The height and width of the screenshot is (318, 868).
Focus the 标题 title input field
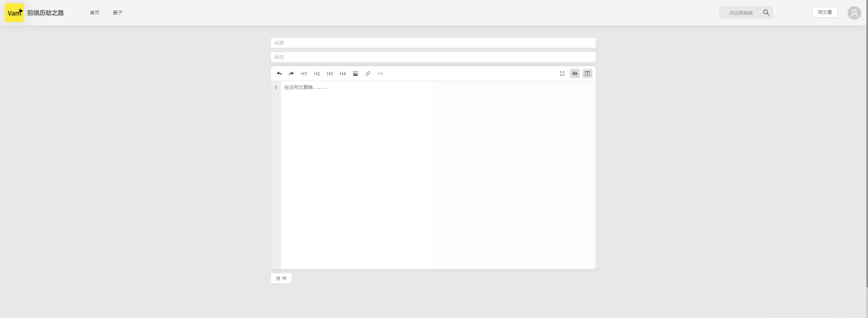[x=433, y=43]
